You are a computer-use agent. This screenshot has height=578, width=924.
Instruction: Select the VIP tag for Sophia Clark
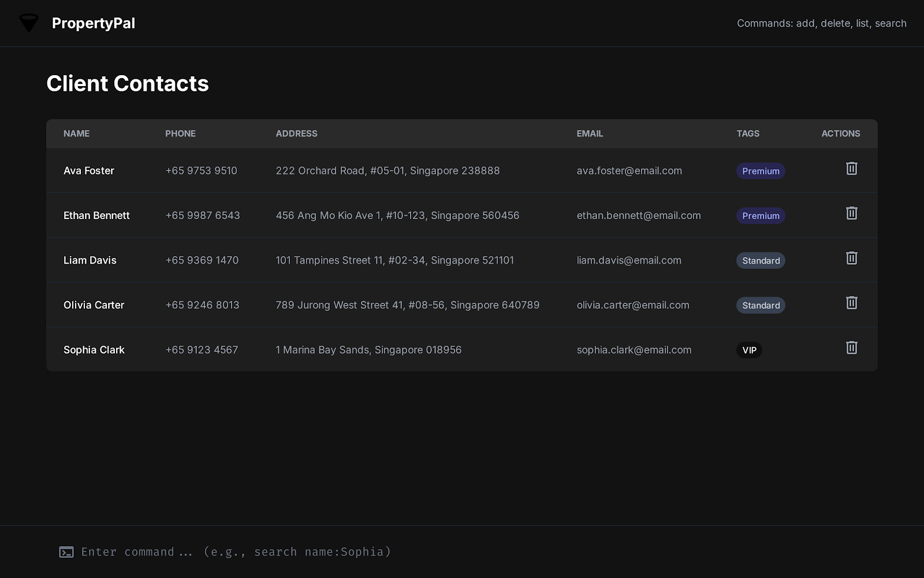click(749, 350)
